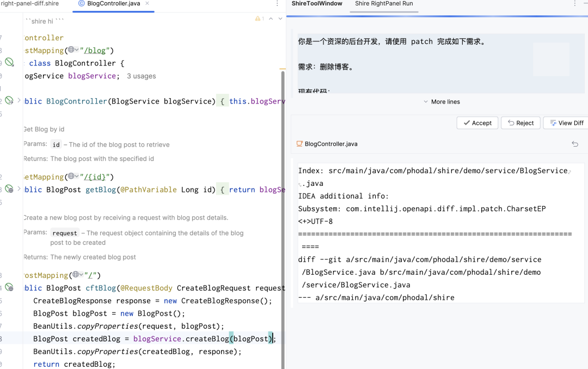Viewport: 588px width, 369px height.
Task: Click the /blog mapping path link
Action: 95,51
